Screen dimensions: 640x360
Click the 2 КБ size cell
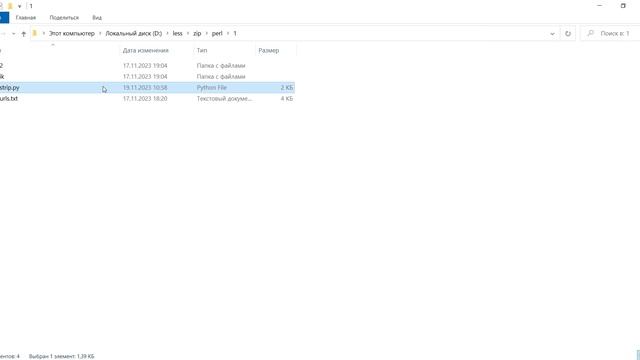[x=287, y=87]
